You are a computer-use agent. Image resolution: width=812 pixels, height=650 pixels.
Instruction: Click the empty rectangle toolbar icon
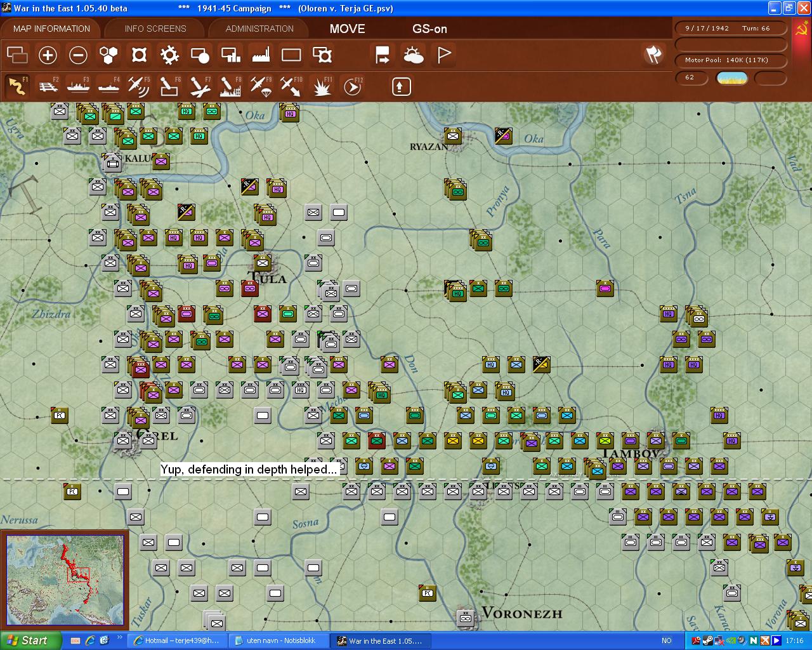(x=291, y=55)
